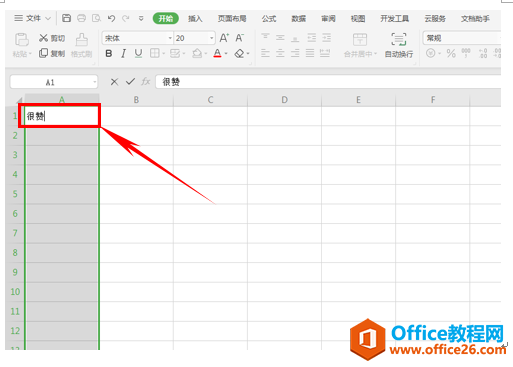Open the currency symbol dropdown arrow
This screenshot has height=367, width=513.
tap(439, 53)
